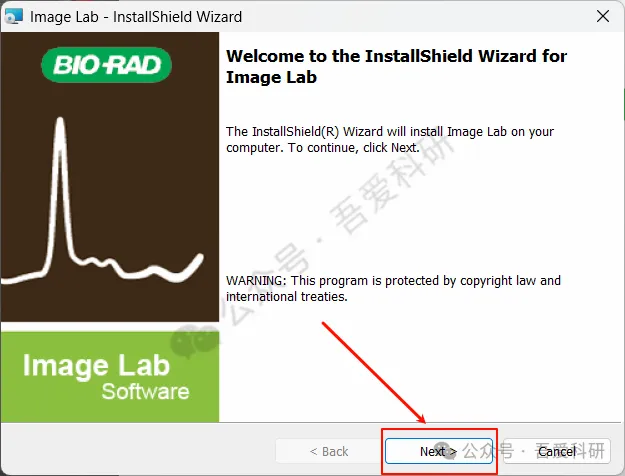Click the WeChat watermark icon over Next button
625x476 pixels.
click(x=444, y=450)
